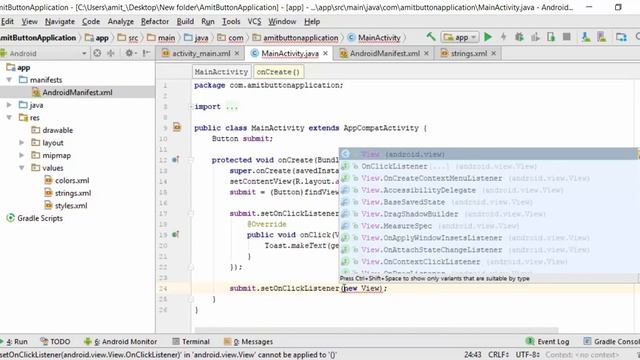Open the Event Log

point(547,342)
